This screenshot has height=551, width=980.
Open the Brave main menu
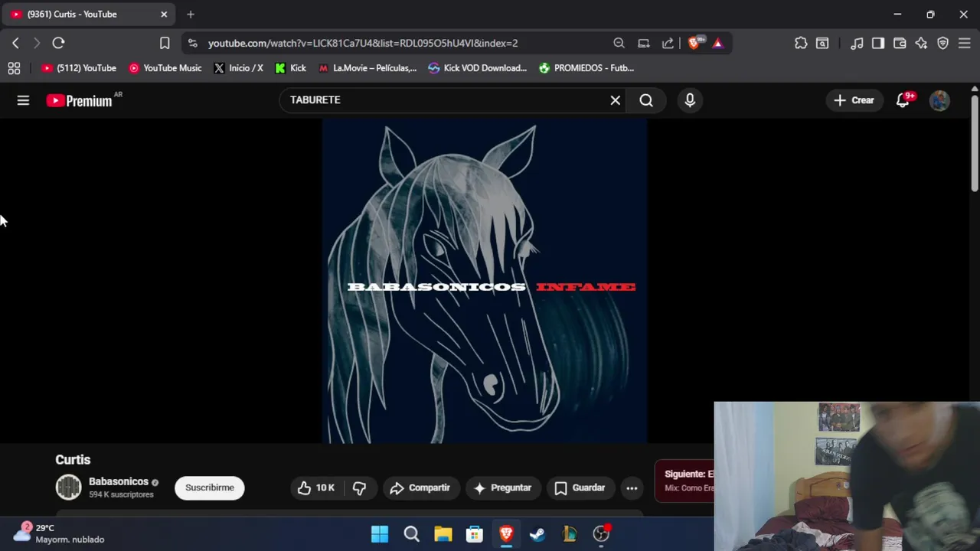click(965, 43)
